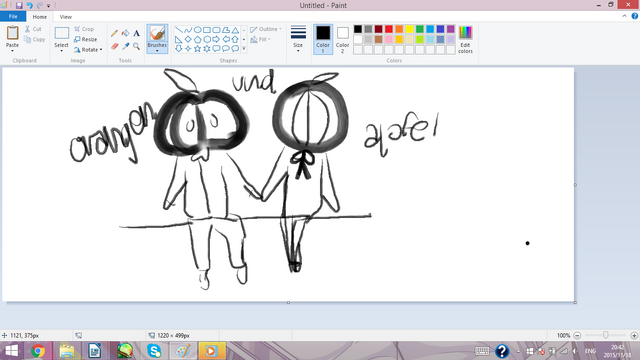Collapse the ribbon with chevron
The image size is (640, 360).
[624, 16]
